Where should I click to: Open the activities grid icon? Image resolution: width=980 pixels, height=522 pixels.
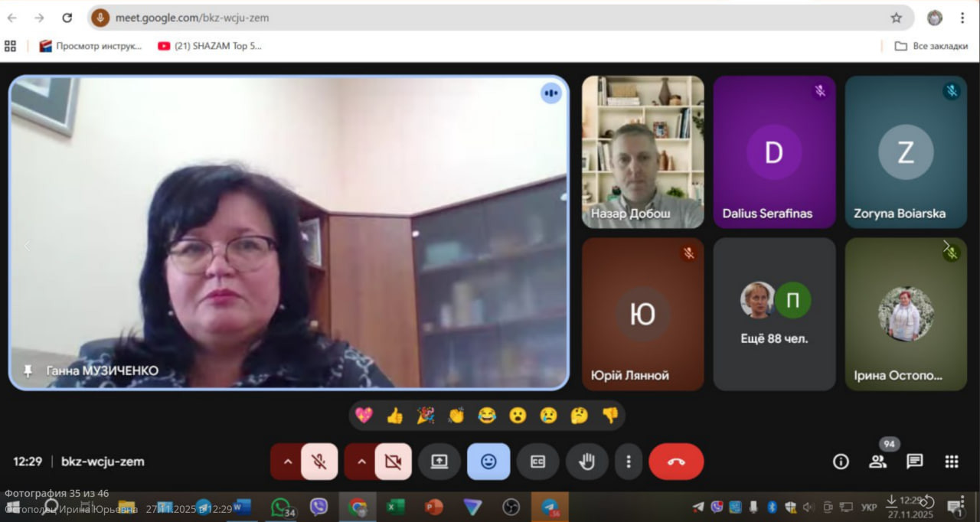click(x=952, y=462)
